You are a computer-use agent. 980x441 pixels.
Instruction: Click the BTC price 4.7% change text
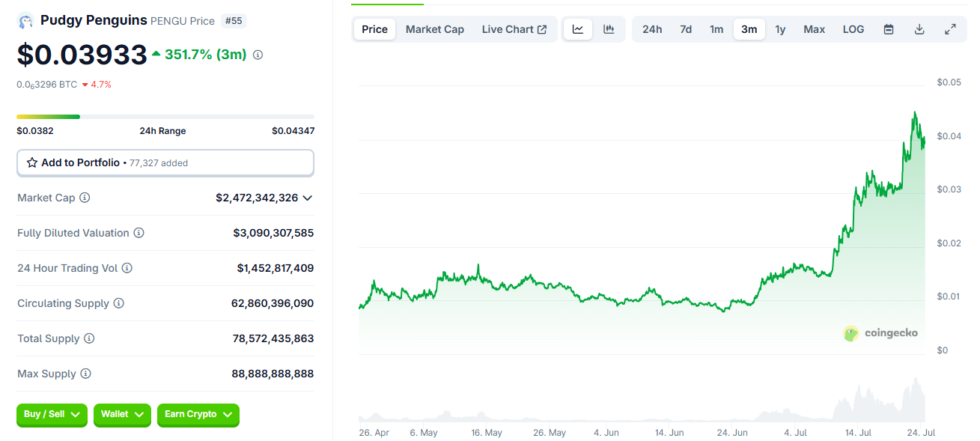click(x=97, y=85)
